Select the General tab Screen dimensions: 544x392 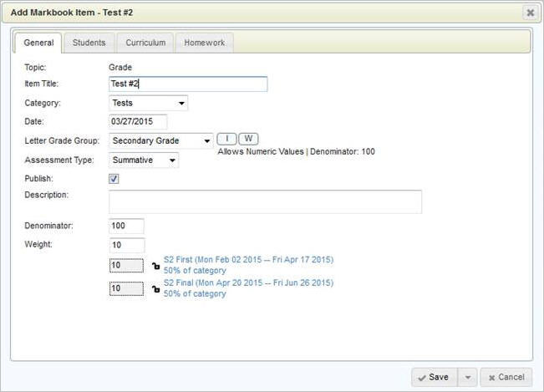38,43
